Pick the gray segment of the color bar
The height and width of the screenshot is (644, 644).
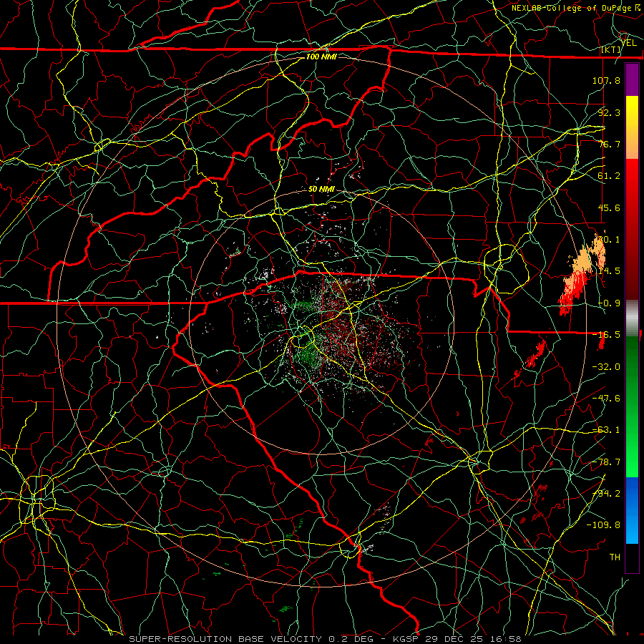632,318
